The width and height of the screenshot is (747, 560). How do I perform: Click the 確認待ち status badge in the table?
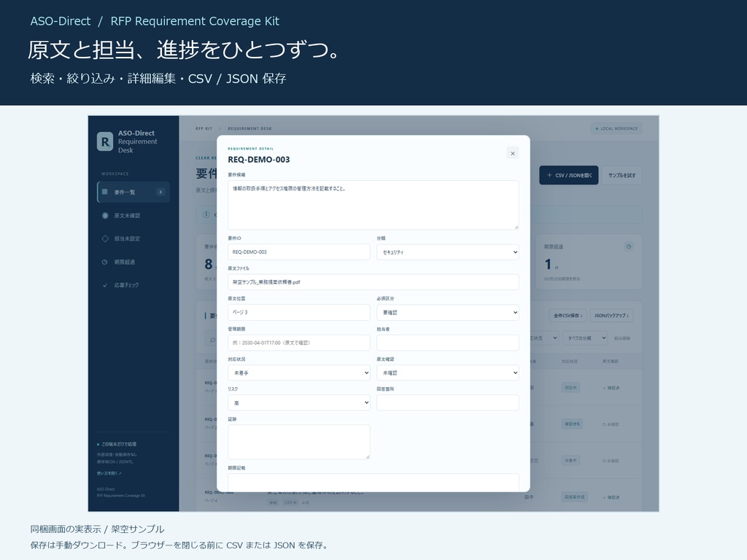[572, 424]
